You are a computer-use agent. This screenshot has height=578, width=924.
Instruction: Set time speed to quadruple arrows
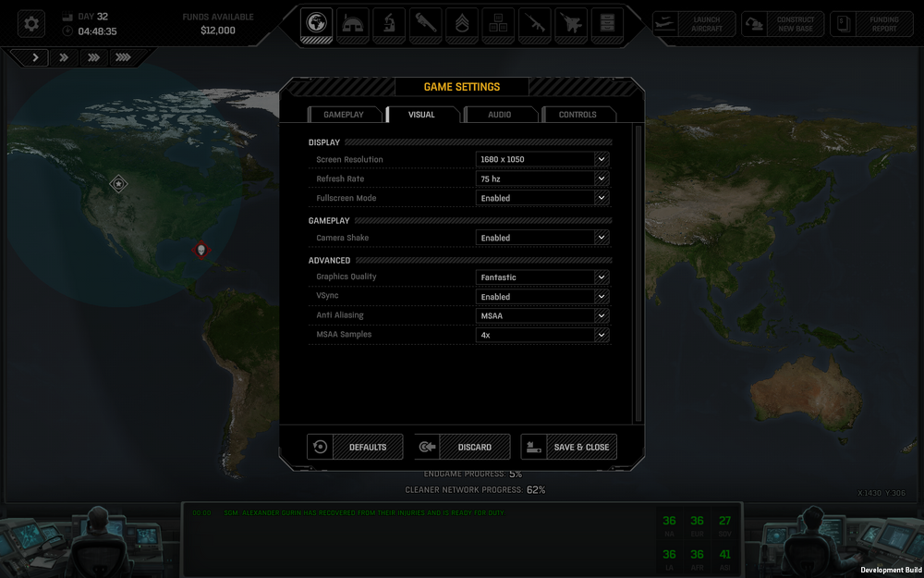pos(123,57)
